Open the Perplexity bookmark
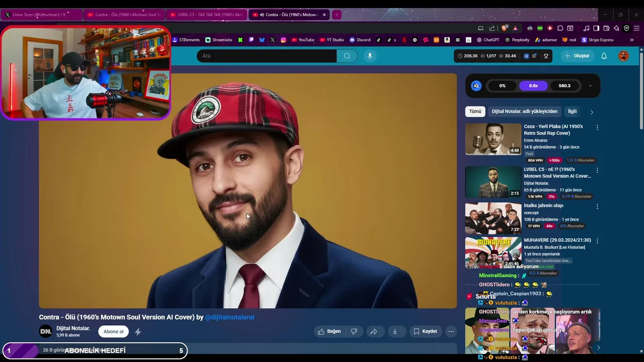644x362 pixels. tap(517, 40)
